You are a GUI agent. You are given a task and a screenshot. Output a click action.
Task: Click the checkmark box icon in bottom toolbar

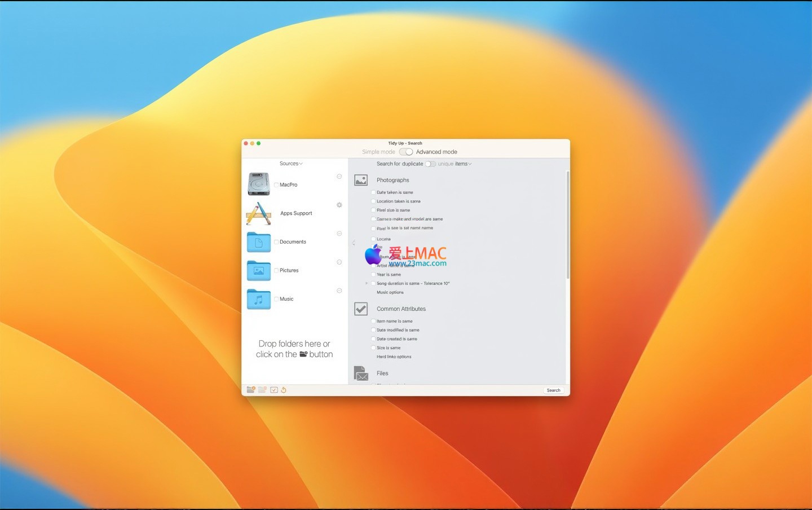click(274, 390)
